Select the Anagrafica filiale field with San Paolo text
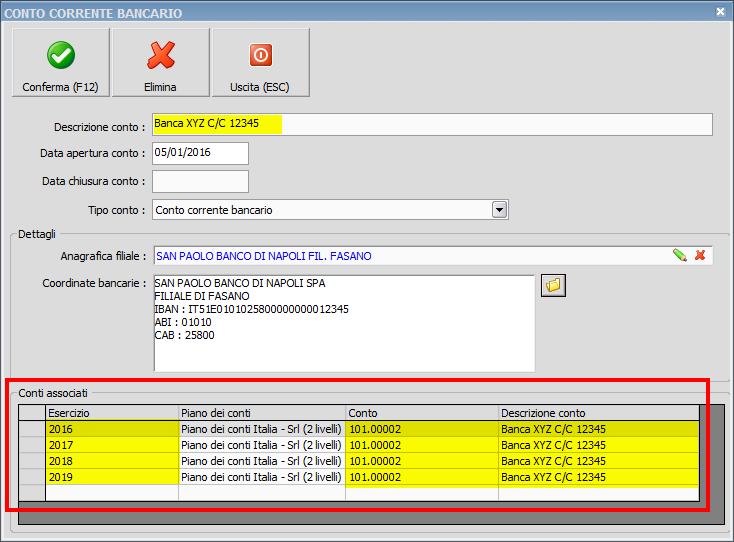The height and width of the screenshot is (542, 734). [410, 256]
